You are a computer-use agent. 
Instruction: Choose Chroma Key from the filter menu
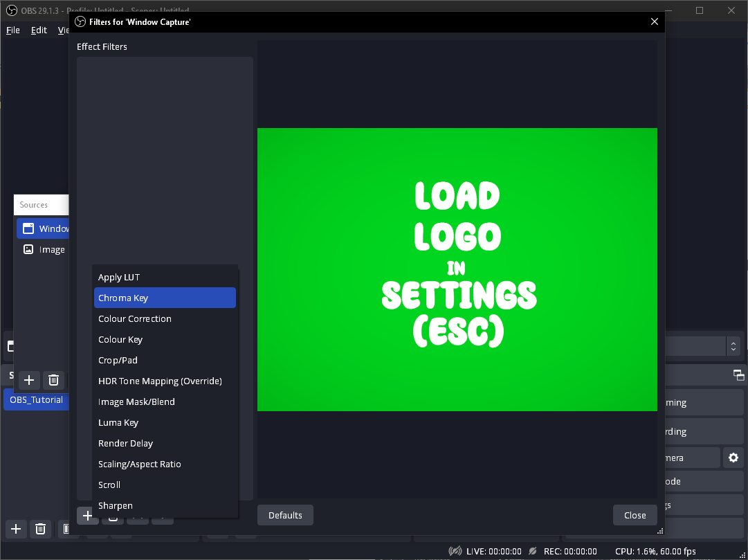(x=165, y=298)
